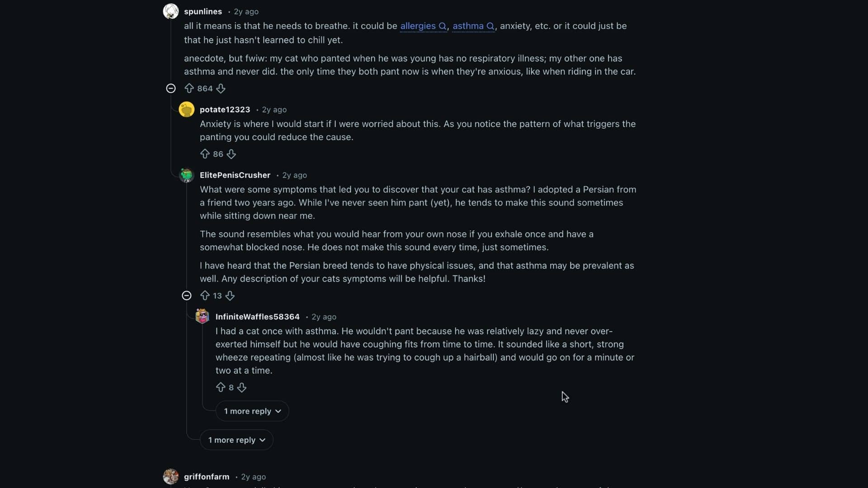This screenshot has width=868, height=488.
Task: Open potate12323's profile via username
Action: (225, 109)
